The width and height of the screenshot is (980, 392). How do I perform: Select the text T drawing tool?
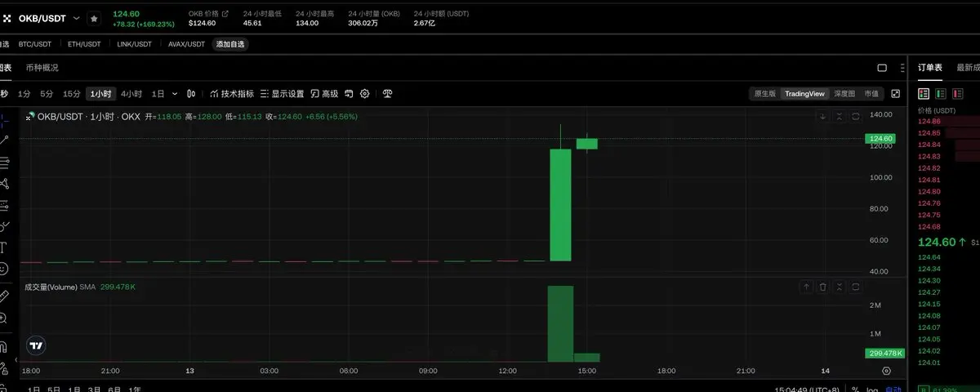[x=3, y=247]
